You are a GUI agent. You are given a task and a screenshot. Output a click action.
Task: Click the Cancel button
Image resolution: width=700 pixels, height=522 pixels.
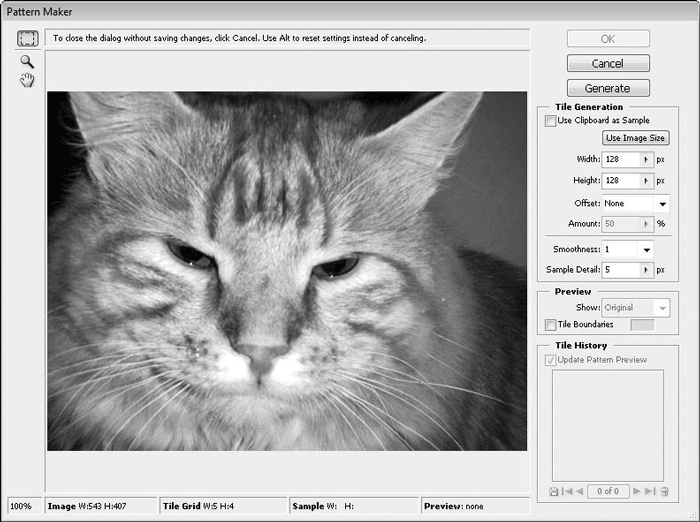point(608,63)
